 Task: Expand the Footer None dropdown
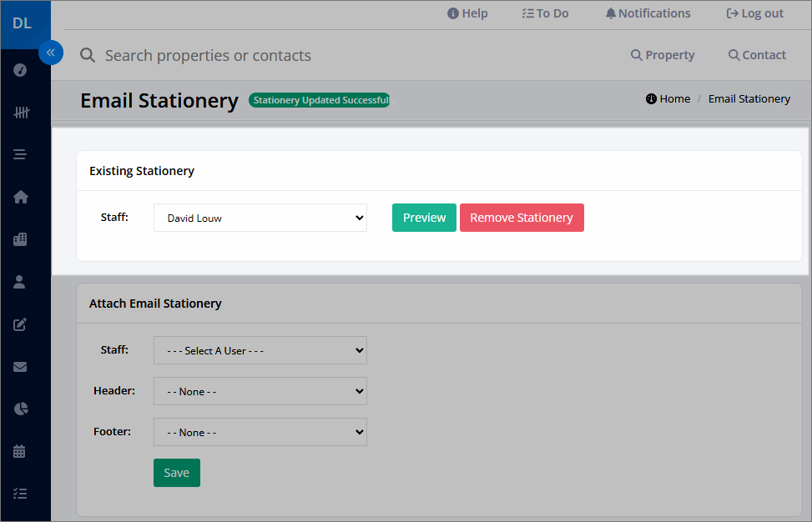point(260,432)
